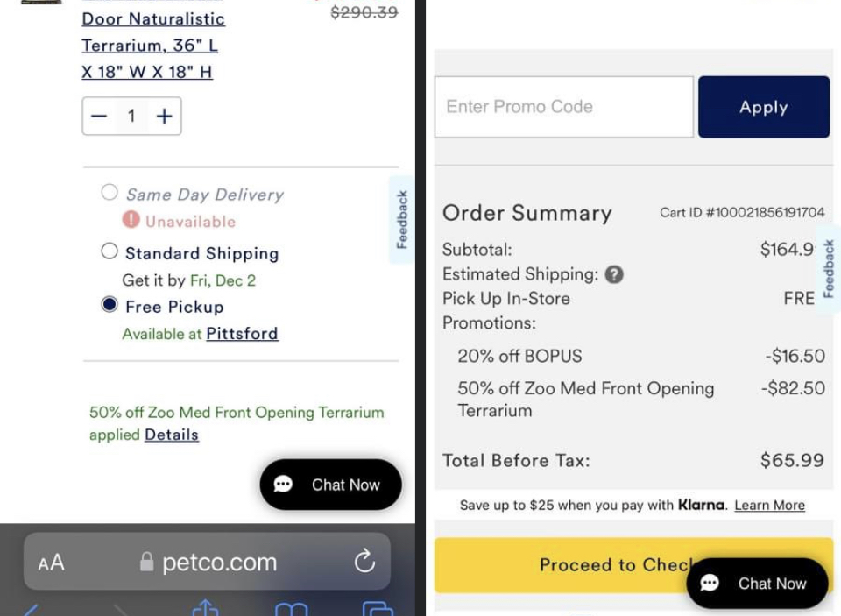
Task: Select the Standard Shipping option
Action: pyautogui.click(x=110, y=252)
